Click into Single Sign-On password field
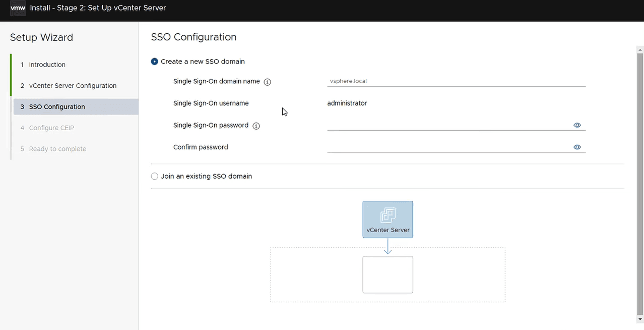 (448, 125)
